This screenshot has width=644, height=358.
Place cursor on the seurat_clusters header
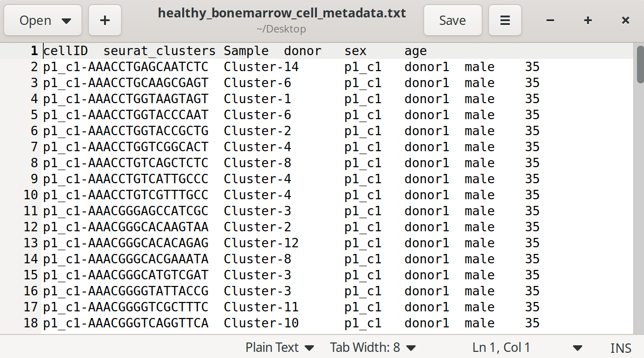tap(159, 51)
